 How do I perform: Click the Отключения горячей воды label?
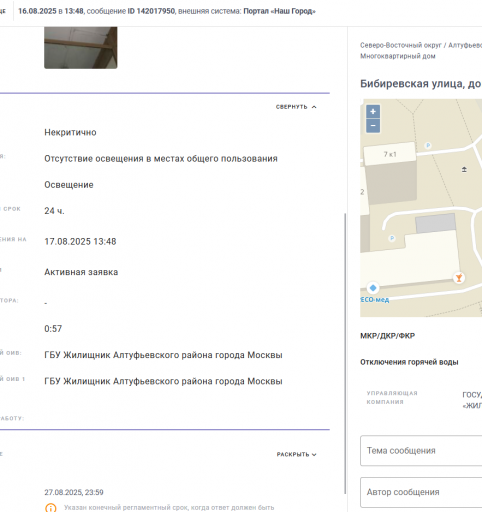[409, 362]
